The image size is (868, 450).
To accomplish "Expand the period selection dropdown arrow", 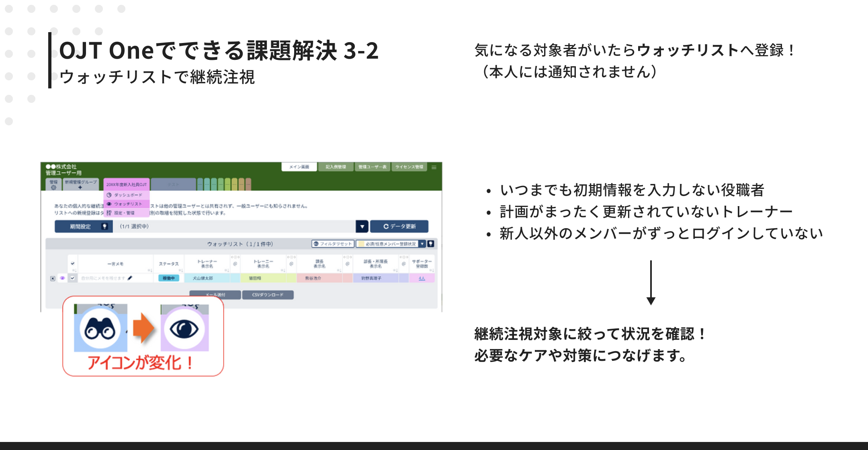I will [x=362, y=227].
